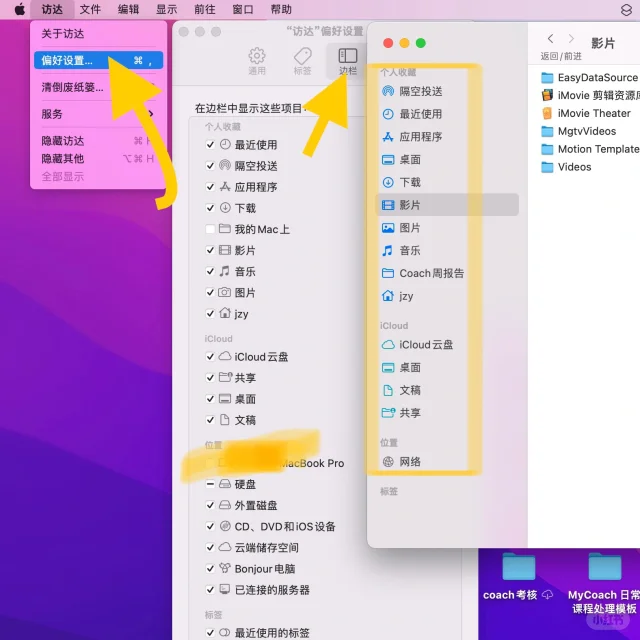This screenshot has width=640, height=640.
Task: Go forward with the Finder forward chevron
Action: (571, 39)
